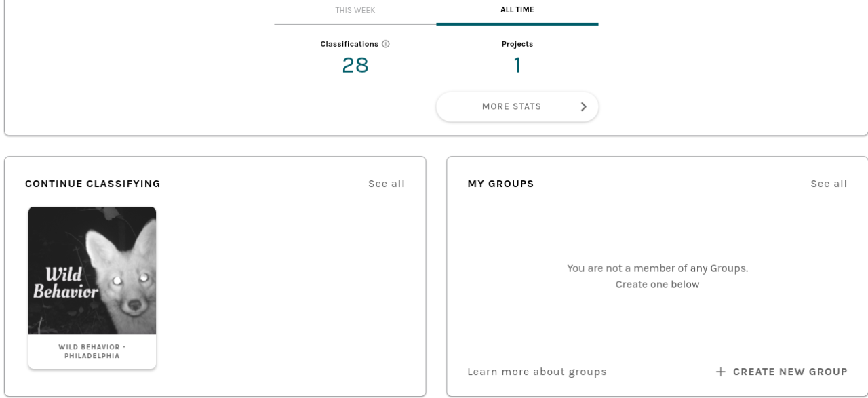Click the Classifications info icon
This screenshot has height=398, width=868.
pos(386,44)
